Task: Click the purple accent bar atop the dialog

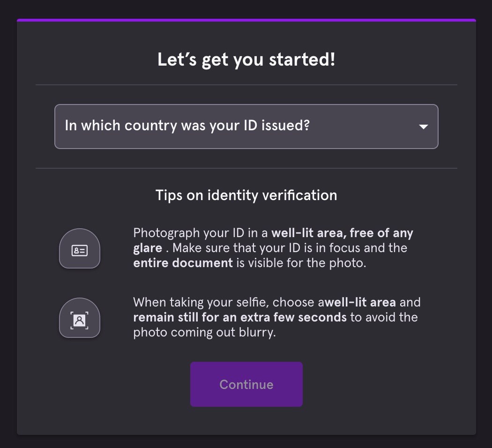Action: [246, 20]
